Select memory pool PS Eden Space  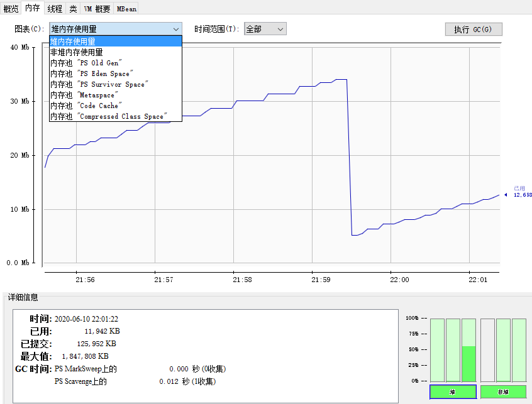tap(115, 74)
